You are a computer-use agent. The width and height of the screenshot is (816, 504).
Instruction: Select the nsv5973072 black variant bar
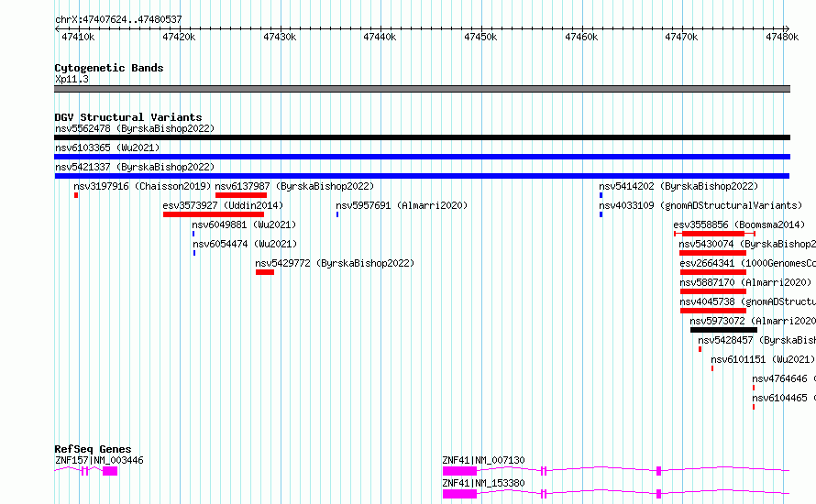point(724,330)
